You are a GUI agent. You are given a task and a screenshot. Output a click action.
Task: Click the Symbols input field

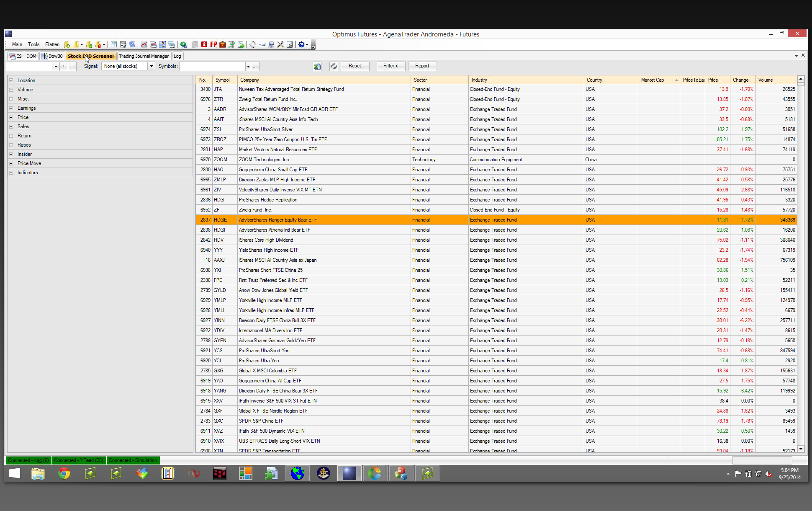pyautogui.click(x=212, y=66)
